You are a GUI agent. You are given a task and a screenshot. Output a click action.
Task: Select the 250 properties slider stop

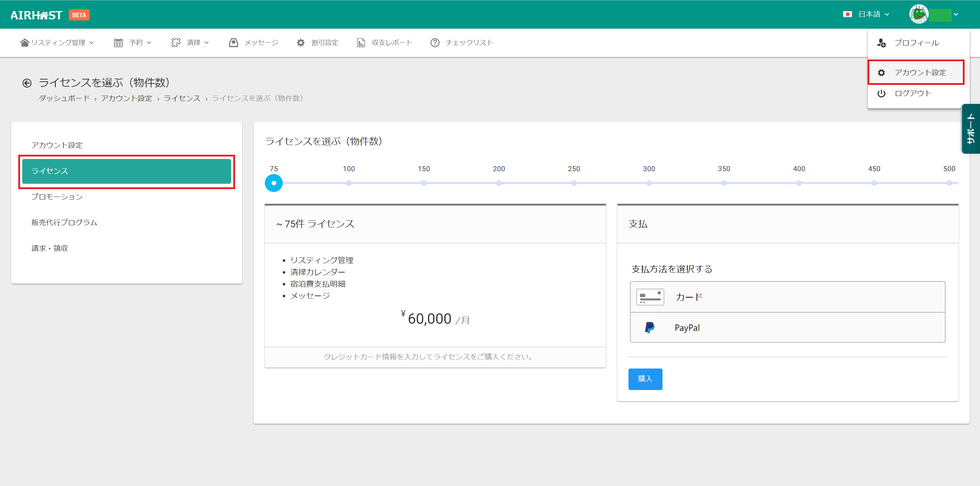coord(574,183)
